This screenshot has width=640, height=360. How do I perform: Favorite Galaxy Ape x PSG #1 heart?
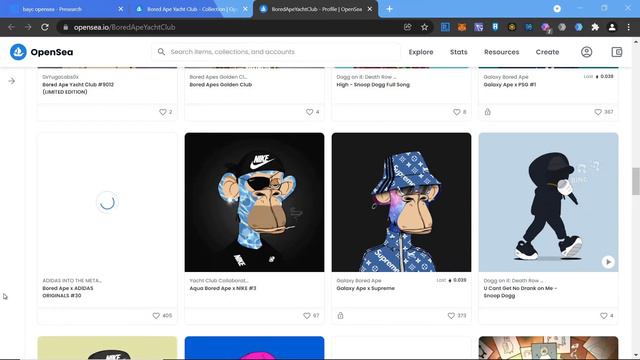[x=598, y=112]
